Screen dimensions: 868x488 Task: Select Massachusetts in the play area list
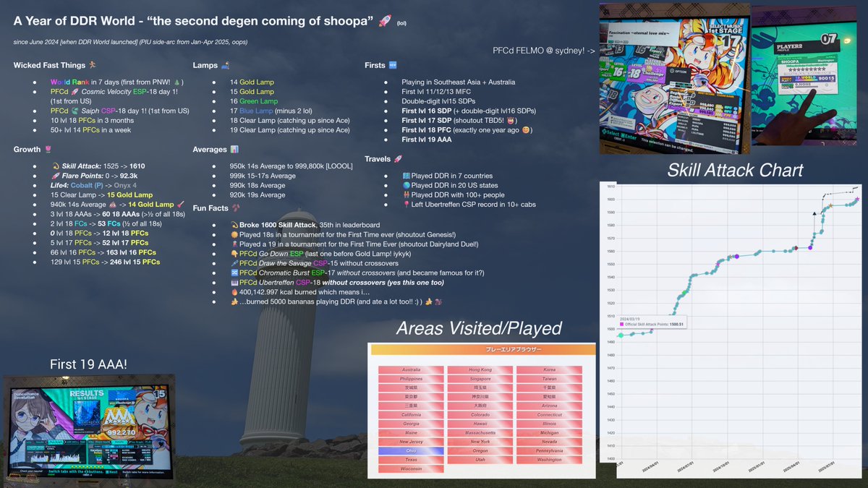pos(480,432)
